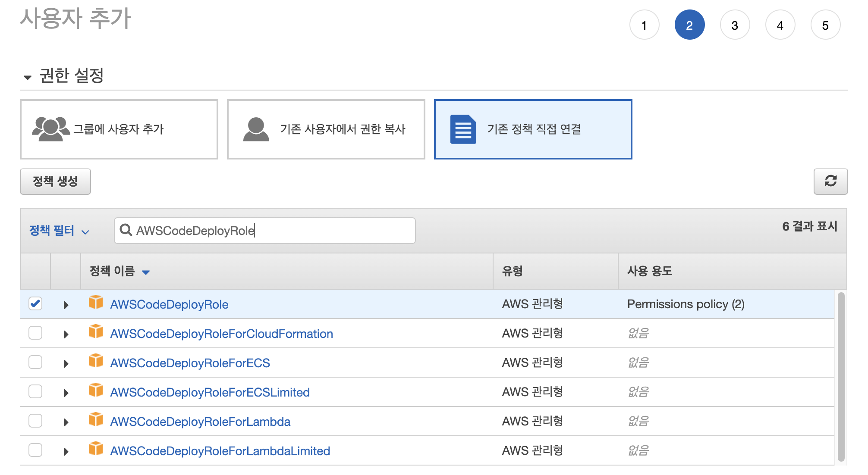Click the policy list vertical scrollbar

[840, 377]
